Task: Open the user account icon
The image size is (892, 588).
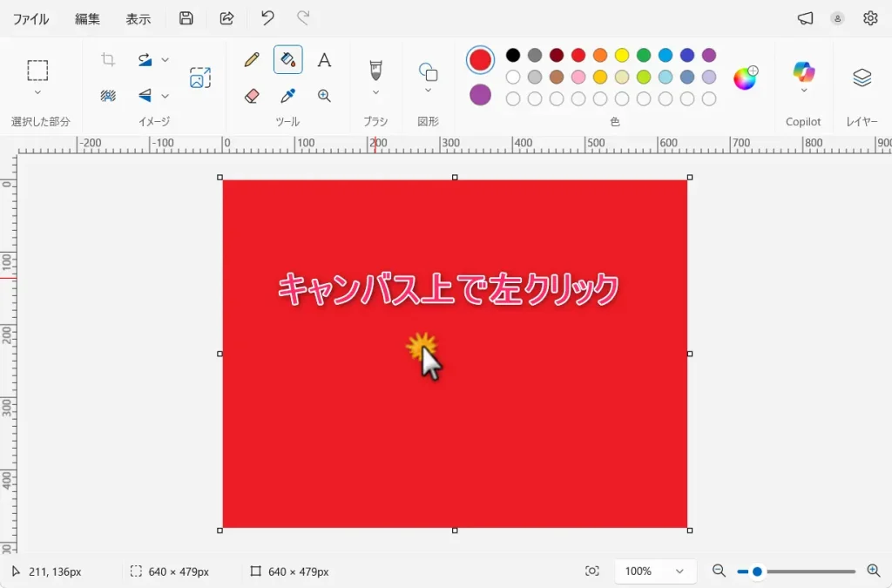Action: pos(837,18)
